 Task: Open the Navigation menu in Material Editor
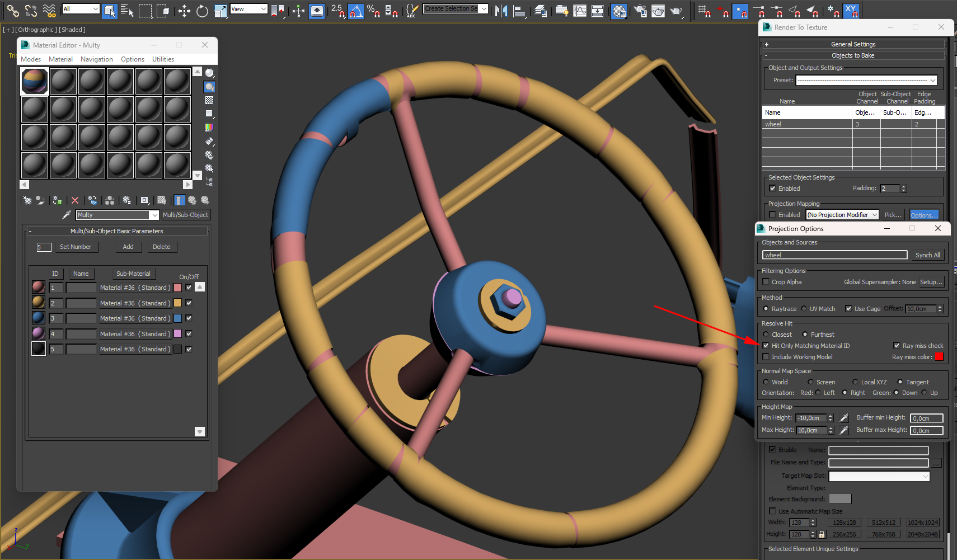[x=96, y=59]
